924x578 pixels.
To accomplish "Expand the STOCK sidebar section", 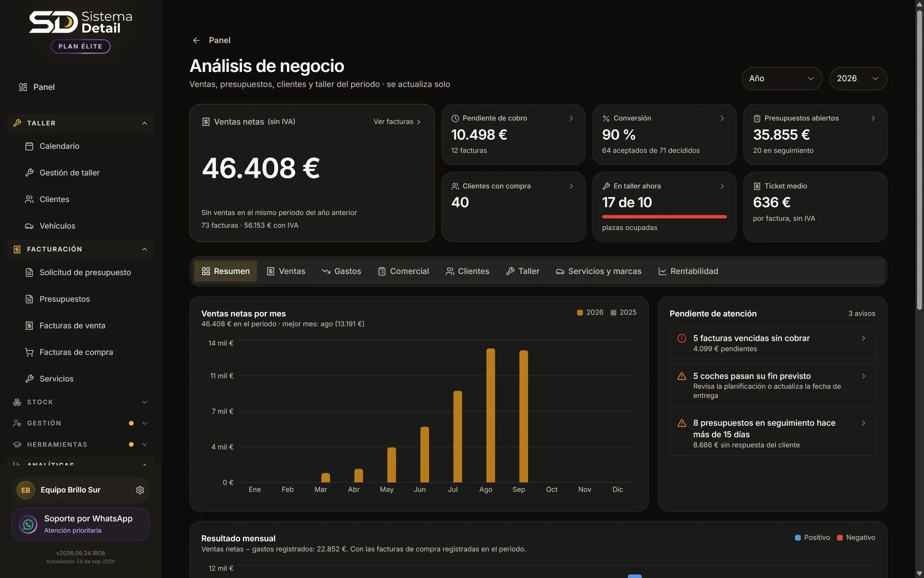I will [81, 402].
